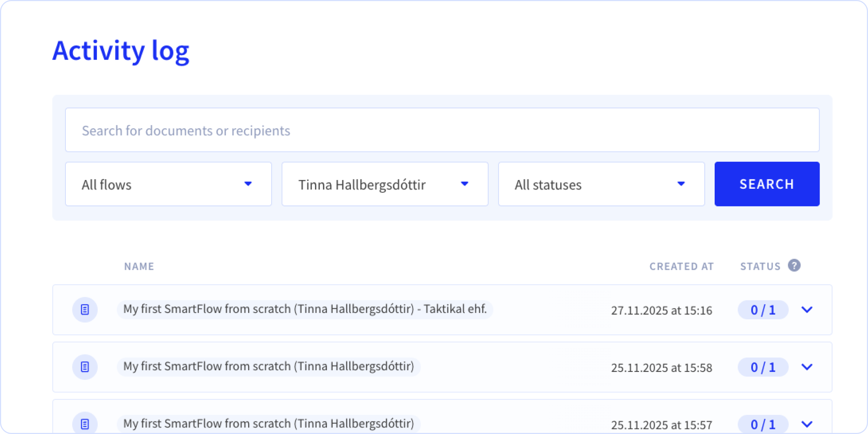Click the '25.11.2025 at 15:58' date
Image resolution: width=868 pixels, height=434 pixels.
tap(661, 367)
